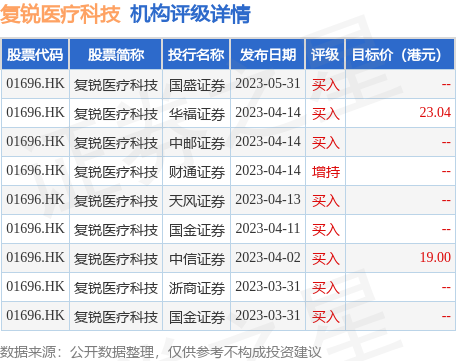Select the 天风证券 broker cell
The image size is (456, 361).
tap(197, 201)
